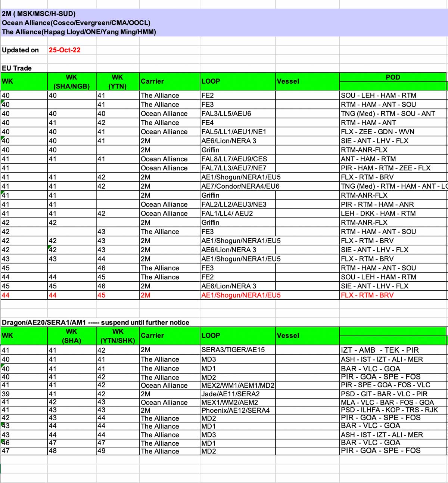The width and height of the screenshot is (448, 483).
Task: Select the 'WK (SHA/NGB)' column header
Action: coord(72,81)
